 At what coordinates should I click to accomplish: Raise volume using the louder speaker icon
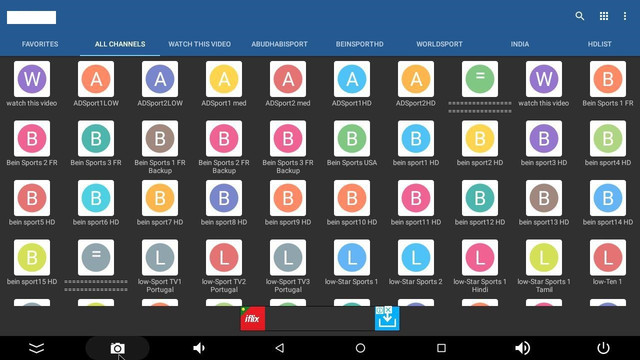(x=522, y=348)
